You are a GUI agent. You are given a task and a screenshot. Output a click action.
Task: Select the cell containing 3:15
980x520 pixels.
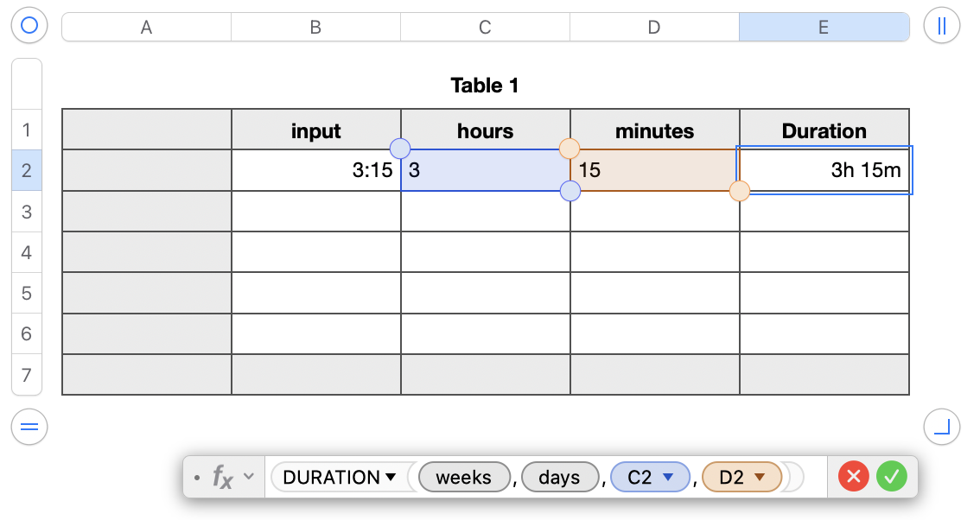pos(315,170)
